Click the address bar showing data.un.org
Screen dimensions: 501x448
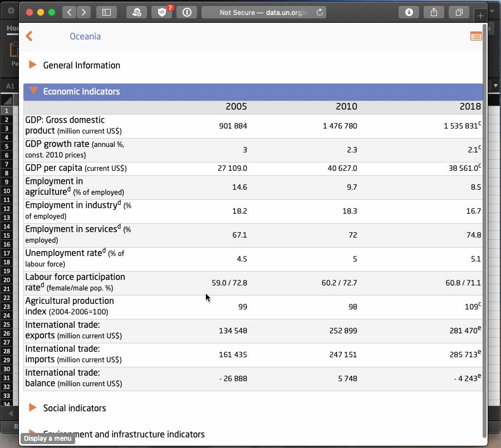(x=262, y=12)
